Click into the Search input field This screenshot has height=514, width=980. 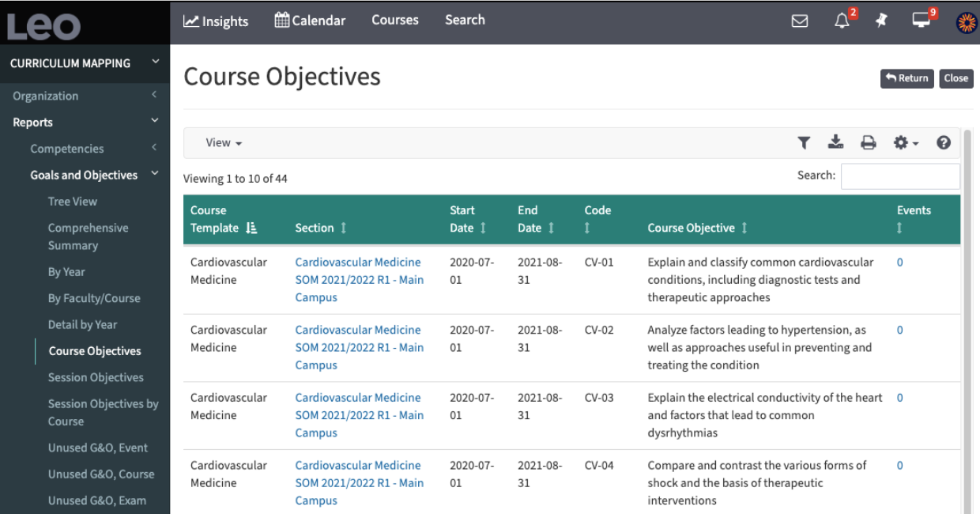pyautogui.click(x=899, y=176)
